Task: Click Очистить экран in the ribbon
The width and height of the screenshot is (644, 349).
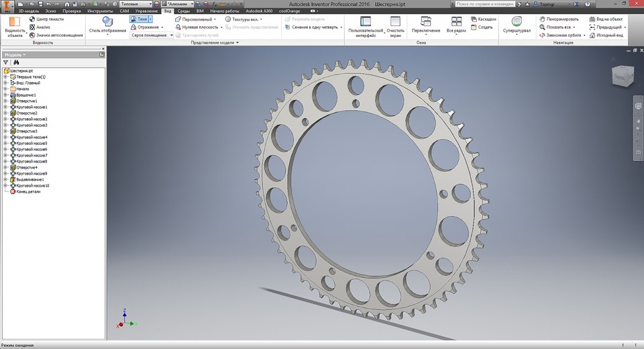Action: coord(395,23)
